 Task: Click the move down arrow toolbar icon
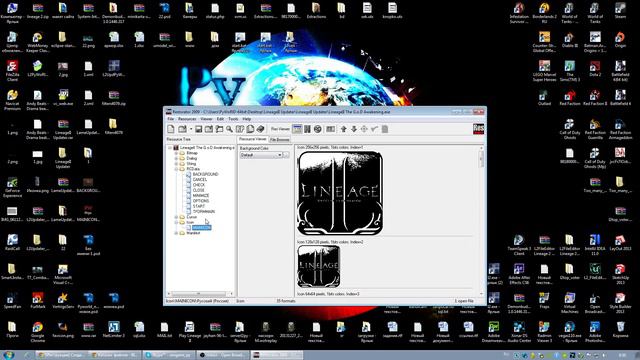click(x=353, y=129)
